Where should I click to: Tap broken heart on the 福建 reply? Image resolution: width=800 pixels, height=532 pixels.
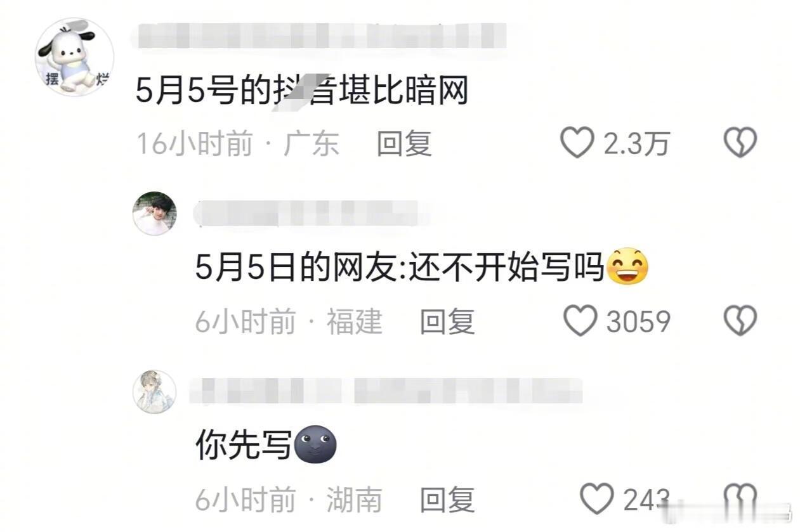pos(740,321)
